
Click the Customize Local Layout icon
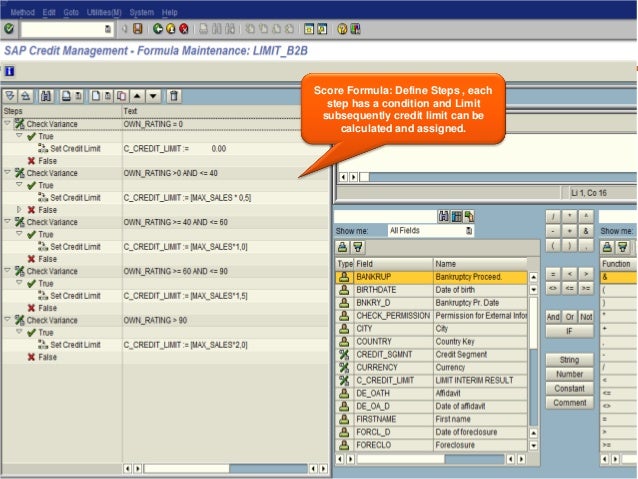click(x=355, y=28)
